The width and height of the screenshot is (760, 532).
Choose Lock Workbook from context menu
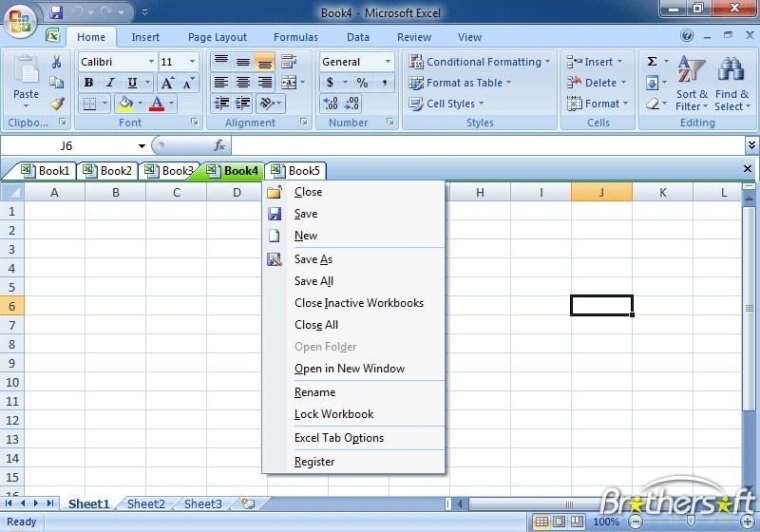334,414
